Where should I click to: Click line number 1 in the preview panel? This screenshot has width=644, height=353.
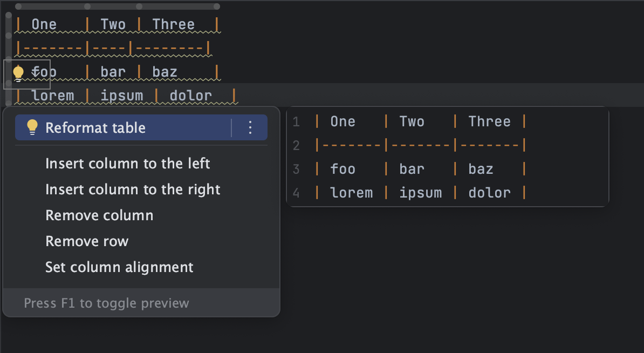tap(296, 121)
